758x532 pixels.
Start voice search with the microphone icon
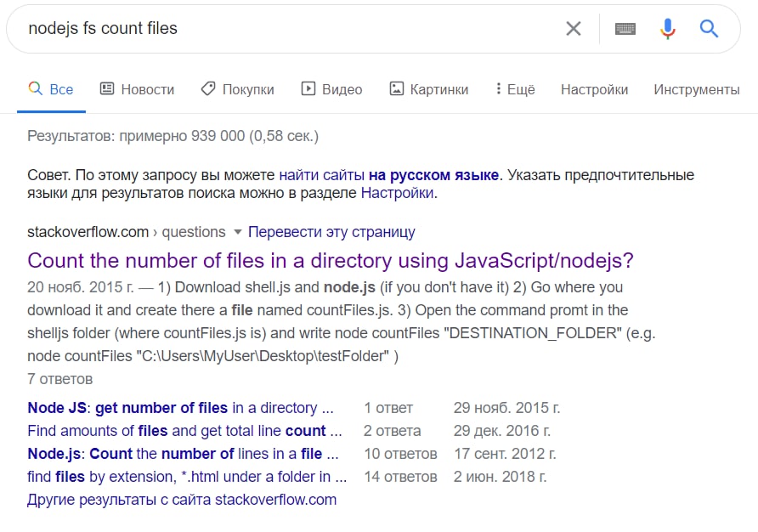pyautogui.click(x=668, y=29)
